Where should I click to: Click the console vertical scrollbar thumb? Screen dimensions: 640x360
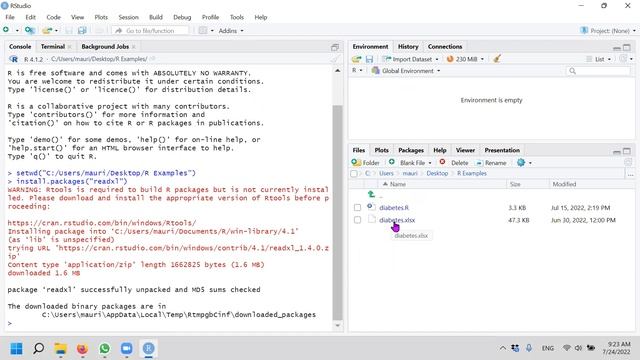(x=337, y=212)
